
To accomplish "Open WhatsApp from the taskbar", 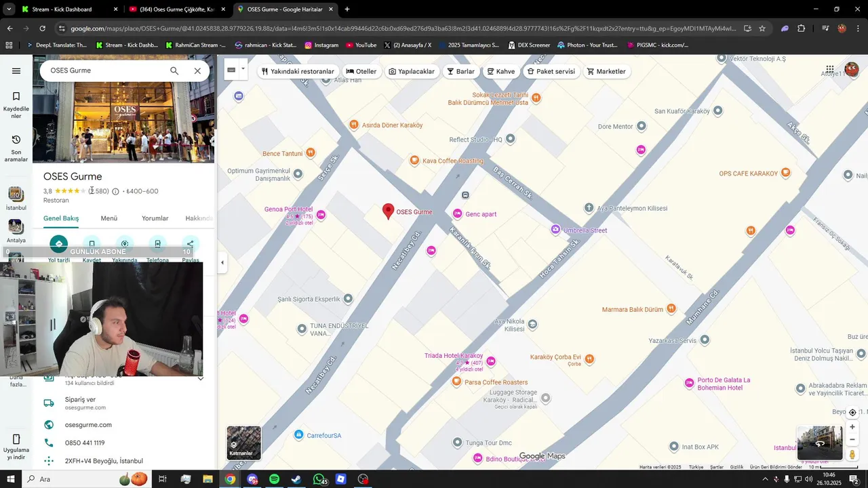I will [x=319, y=479].
